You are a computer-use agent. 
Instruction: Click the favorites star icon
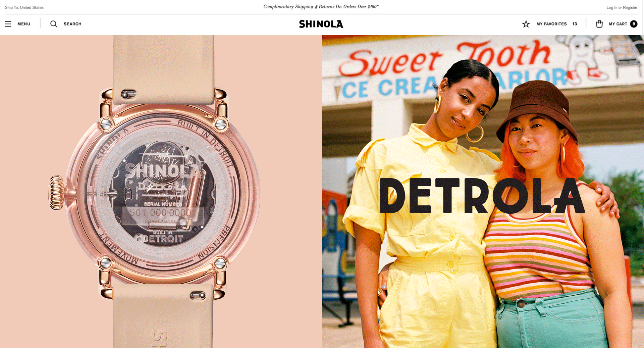pyautogui.click(x=526, y=24)
